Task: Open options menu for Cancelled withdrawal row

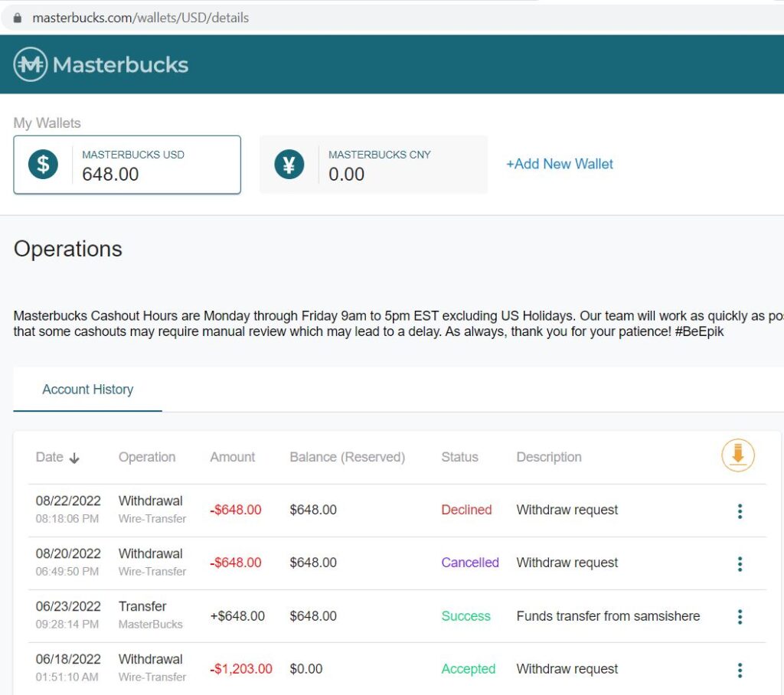Action: 740,564
